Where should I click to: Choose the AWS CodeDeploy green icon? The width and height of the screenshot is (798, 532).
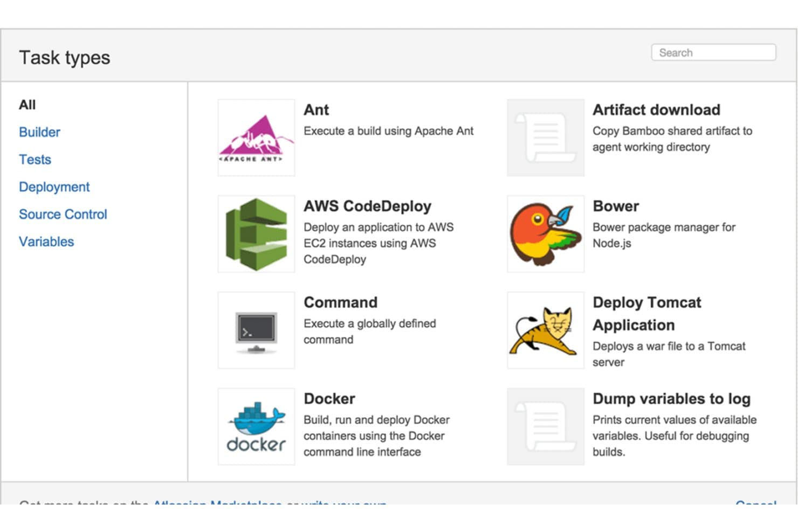pyautogui.click(x=256, y=234)
